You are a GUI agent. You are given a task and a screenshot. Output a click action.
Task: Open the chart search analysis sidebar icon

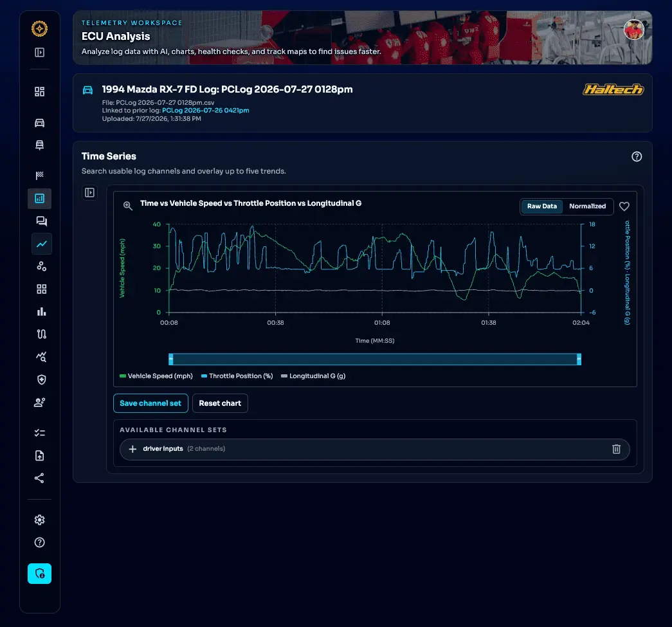click(42, 356)
